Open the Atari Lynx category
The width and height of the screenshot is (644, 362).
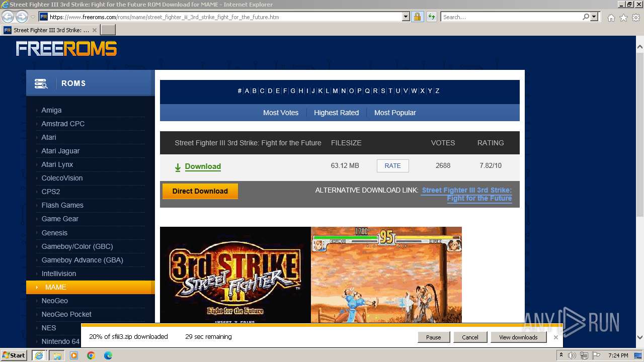(57, 164)
